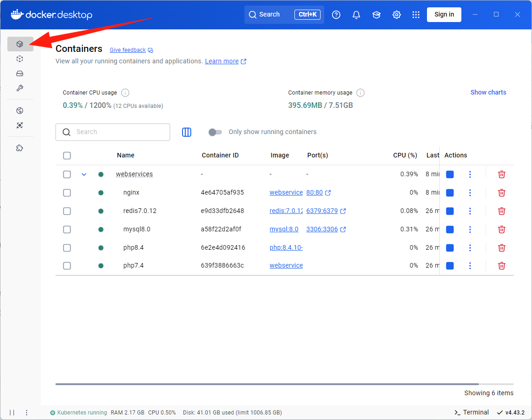Viewport: 532px width, 420px height.
Task: Click Show charts
Action: click(x=488, y=92)
